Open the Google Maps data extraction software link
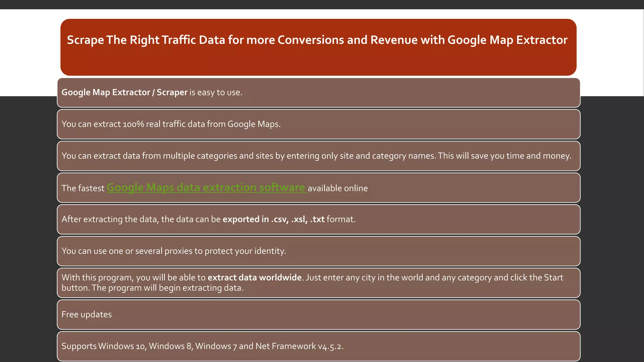The image size is (644, 362). pyautogui.click(x=207, y=188)
